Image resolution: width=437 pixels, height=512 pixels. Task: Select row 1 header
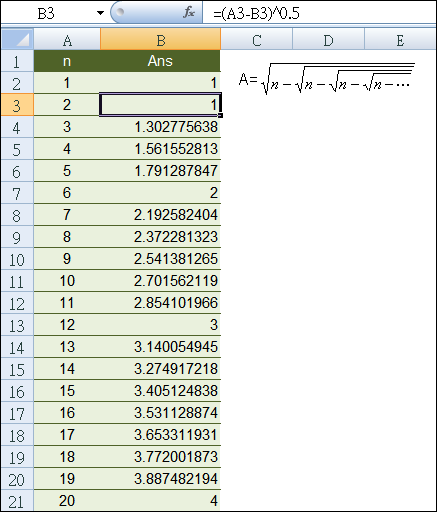coord(17,61)
